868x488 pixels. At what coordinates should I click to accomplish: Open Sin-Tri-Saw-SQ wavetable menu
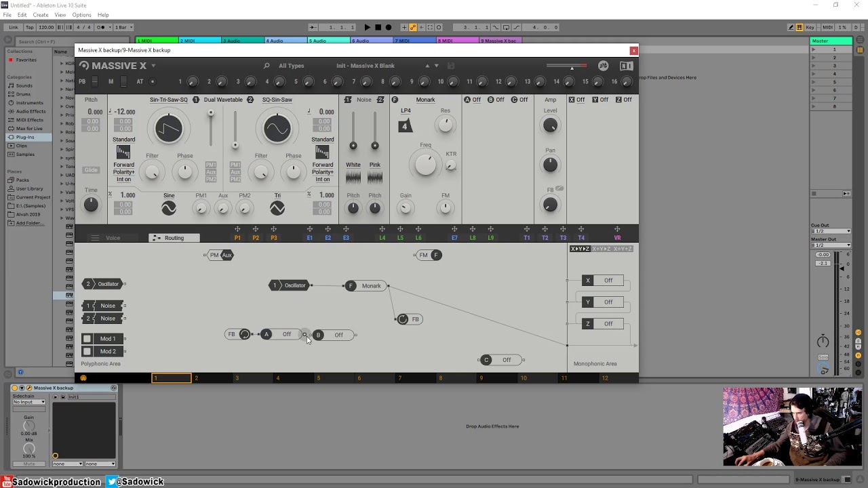coord(168,100)
